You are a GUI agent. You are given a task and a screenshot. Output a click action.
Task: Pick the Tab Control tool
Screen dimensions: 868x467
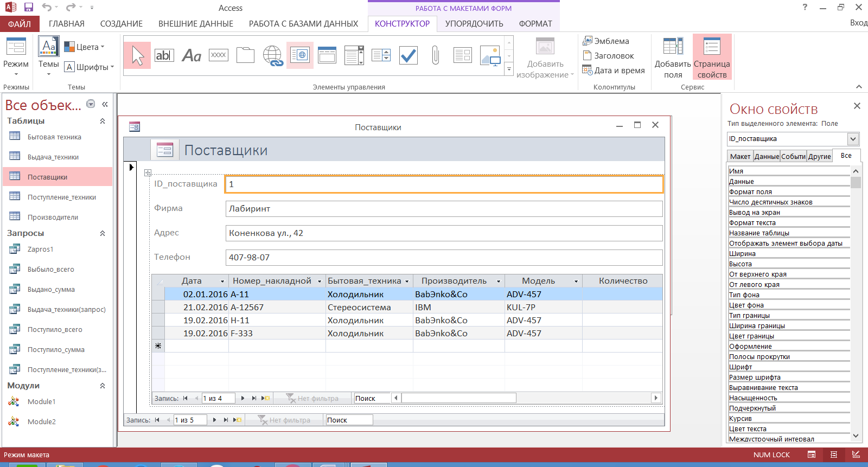pos(246,55)
